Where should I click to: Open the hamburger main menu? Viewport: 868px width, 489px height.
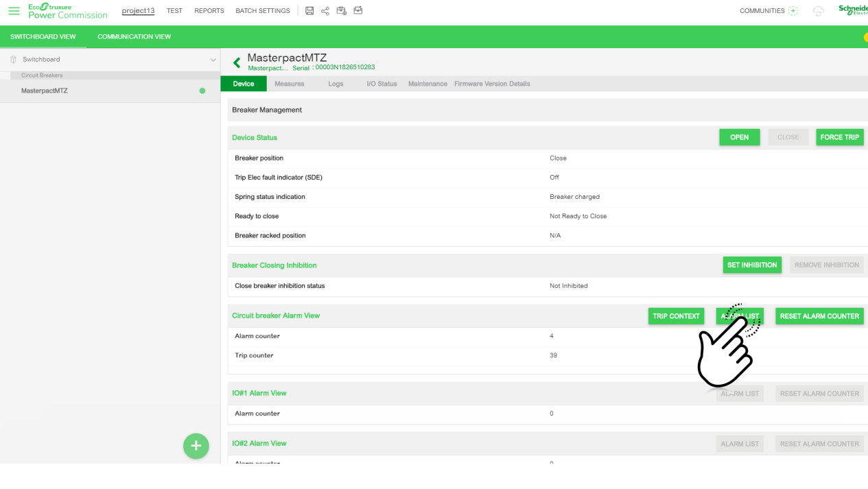[x=14, y=11]
